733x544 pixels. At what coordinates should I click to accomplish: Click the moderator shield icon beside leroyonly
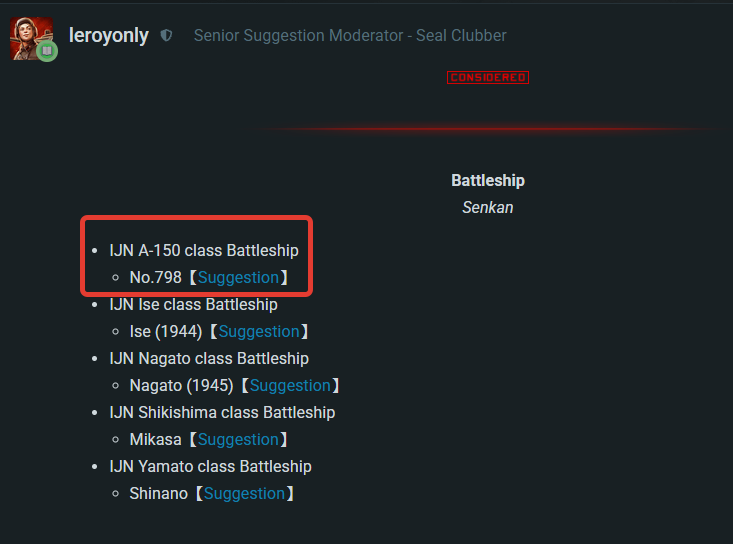[166, 35]
